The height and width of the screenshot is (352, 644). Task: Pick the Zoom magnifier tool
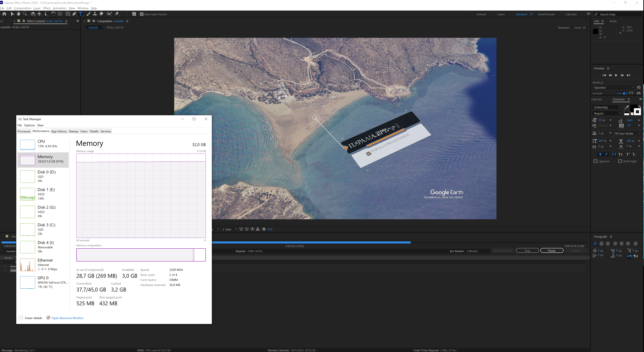point(25,14)
